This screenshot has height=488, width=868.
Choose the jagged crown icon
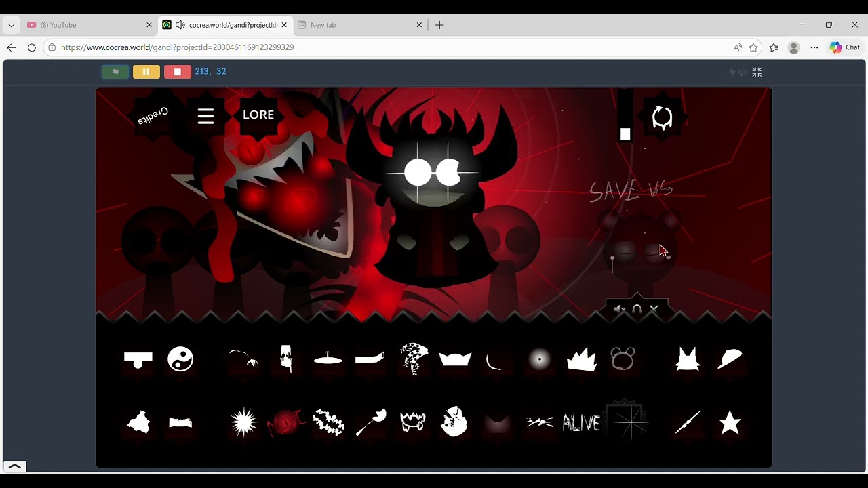coord(582,359)
